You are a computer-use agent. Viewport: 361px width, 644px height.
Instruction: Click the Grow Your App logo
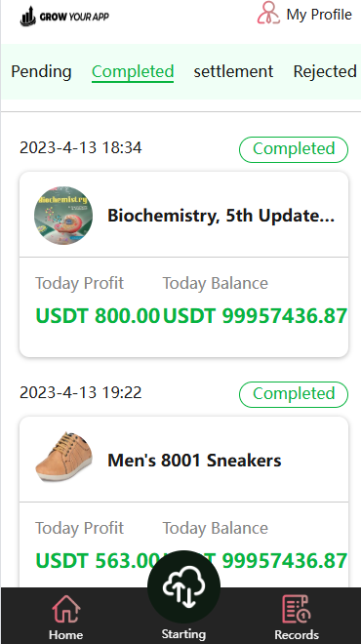[x=64, y=17]
